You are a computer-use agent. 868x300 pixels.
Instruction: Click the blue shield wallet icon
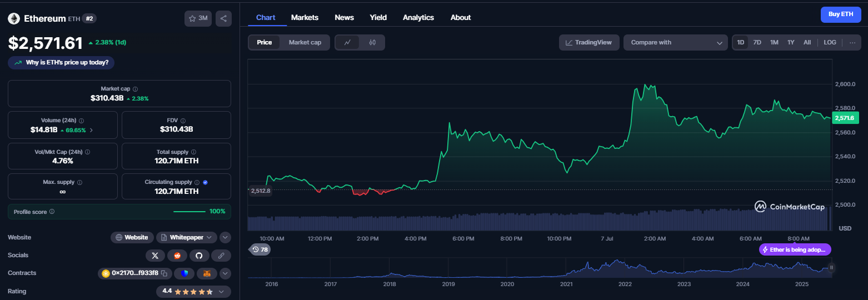tap(184, 273)
